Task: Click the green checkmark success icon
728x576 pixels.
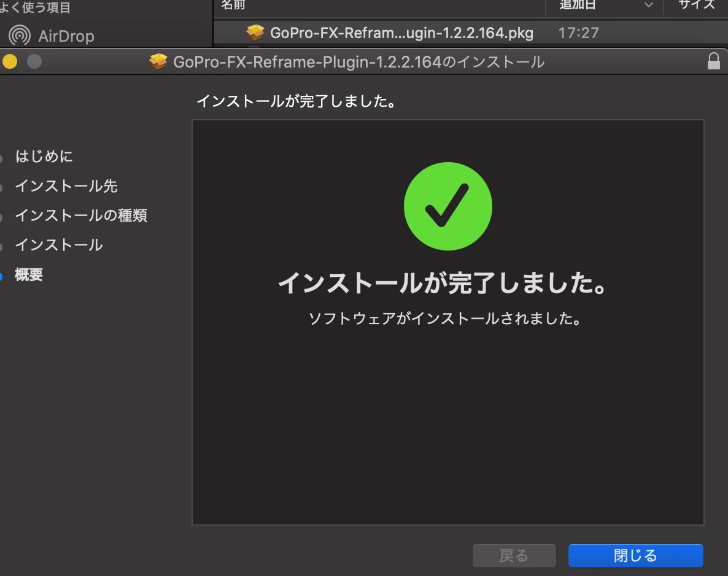Action: (448, 206)
